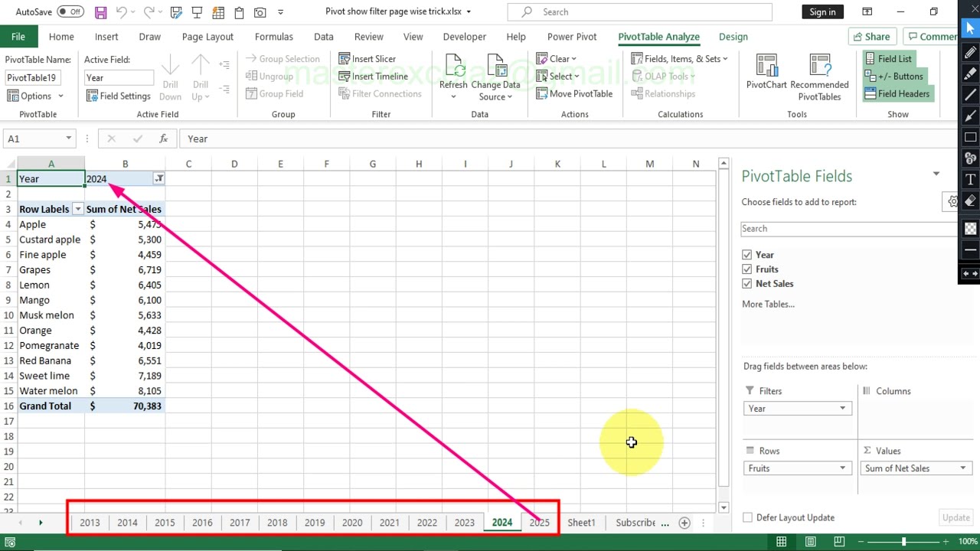
Task: Insert a PivotChart
Action: (766, 73)
